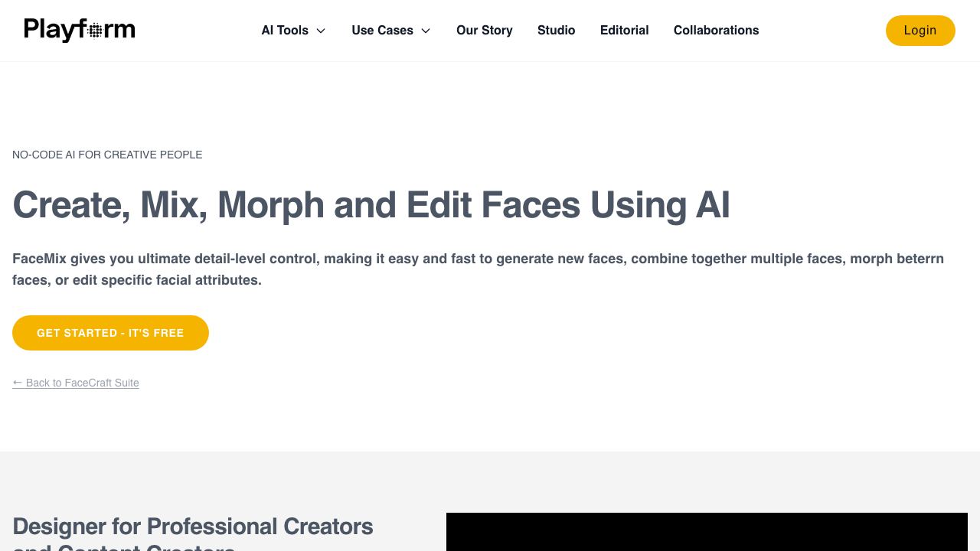Image resolution: width=980 pixels, height=551 pixels.
Task: Go to Our Story page
Action: (485, 31)
